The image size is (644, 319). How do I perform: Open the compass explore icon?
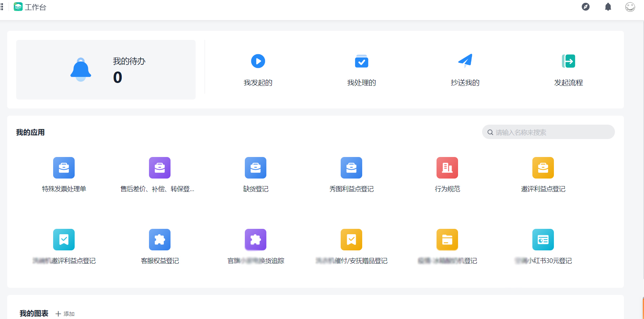tap(585, 7)
